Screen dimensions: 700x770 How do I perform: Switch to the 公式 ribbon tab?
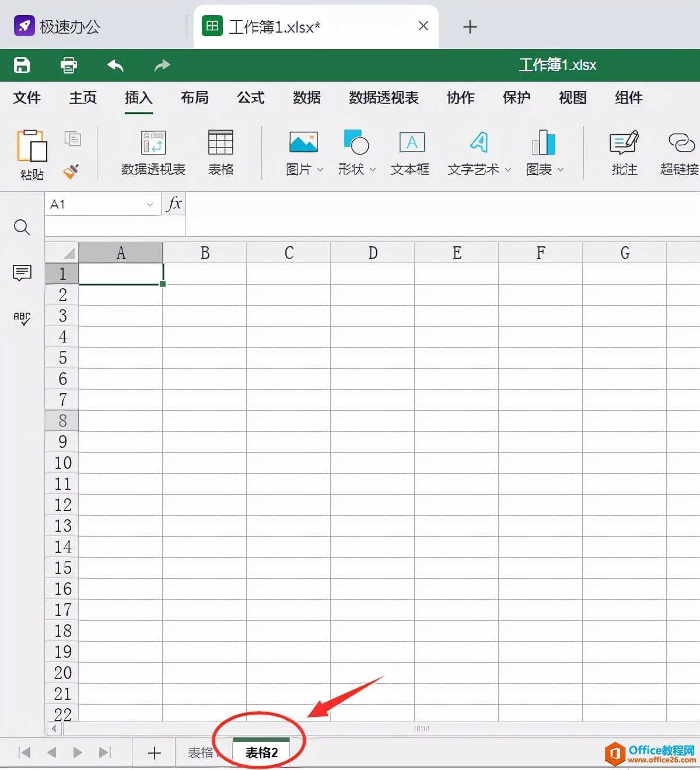pyautogui.click(x=251, y=97)
